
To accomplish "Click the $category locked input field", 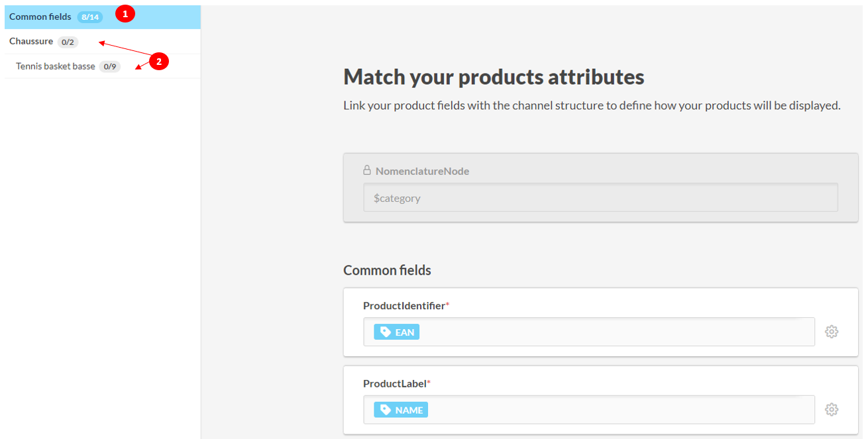I will pos(600,198).
